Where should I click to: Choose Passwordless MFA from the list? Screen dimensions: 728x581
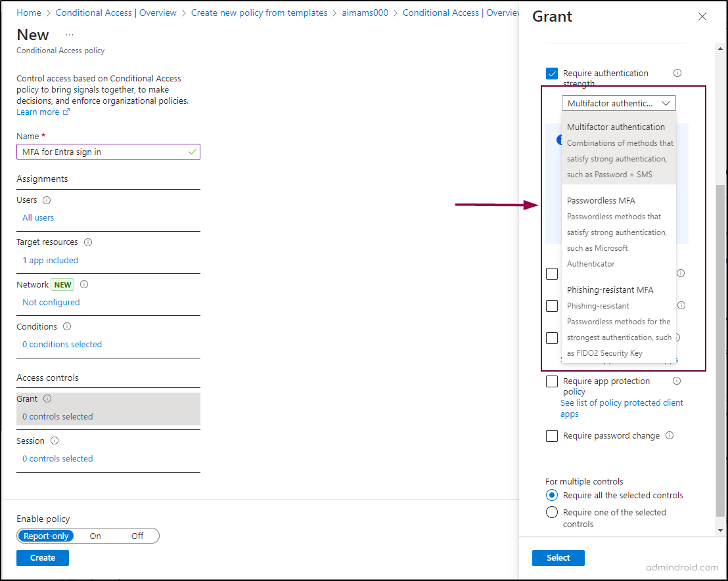(602, 200)
